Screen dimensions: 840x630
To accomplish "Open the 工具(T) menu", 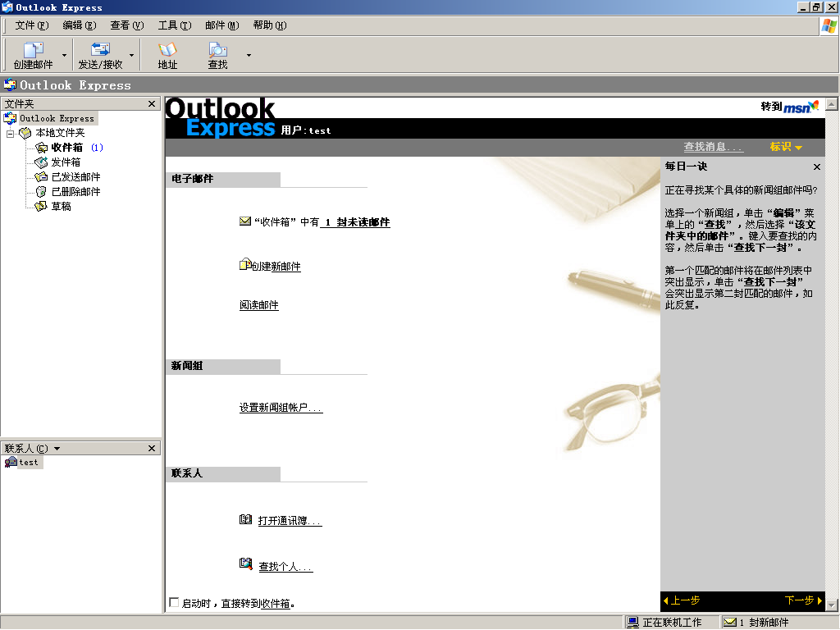I will coord(175,25).
